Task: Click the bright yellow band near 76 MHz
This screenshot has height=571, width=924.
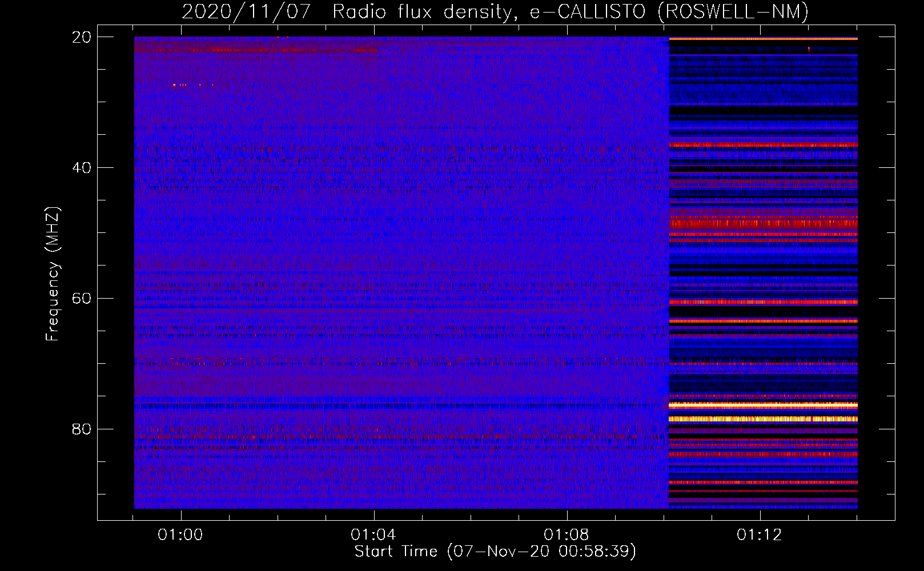Action: pos(764,405)
